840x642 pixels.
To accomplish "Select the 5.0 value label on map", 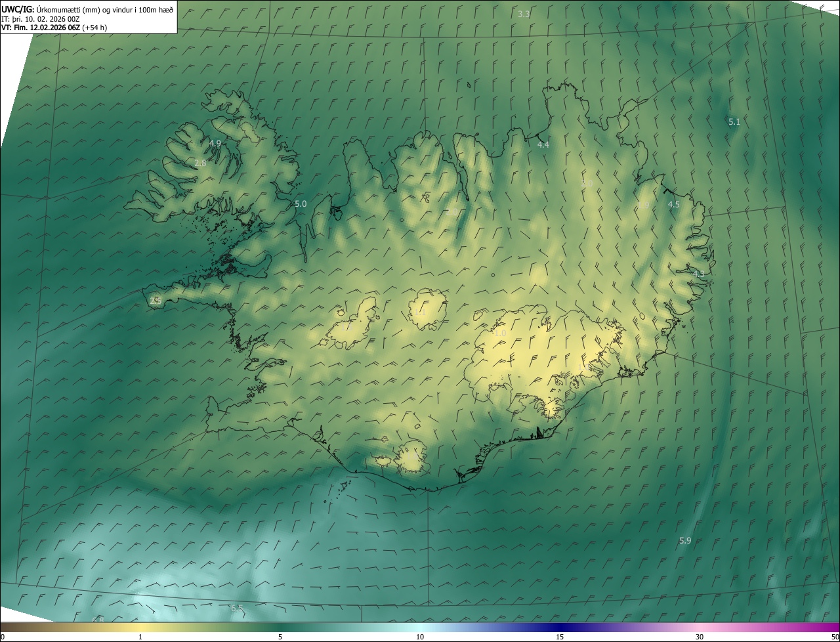I will tap(301, 204).
